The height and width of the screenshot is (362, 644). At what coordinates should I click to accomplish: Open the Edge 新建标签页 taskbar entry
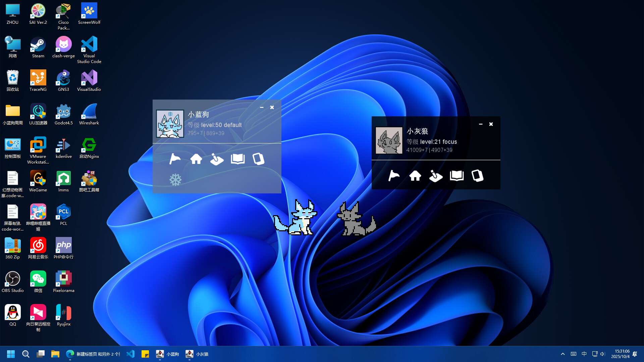(x=94, y=354)
